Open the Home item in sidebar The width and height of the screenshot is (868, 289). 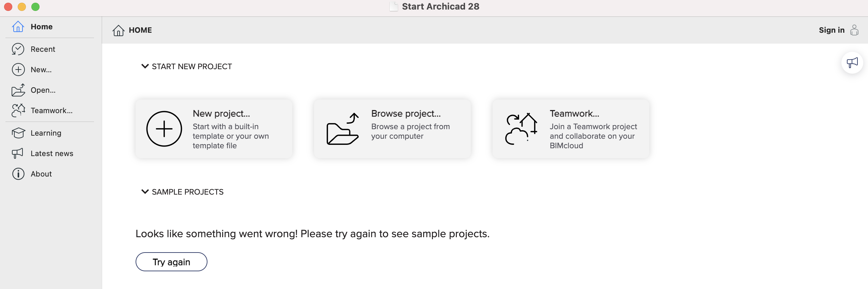(x=42, y=27)
